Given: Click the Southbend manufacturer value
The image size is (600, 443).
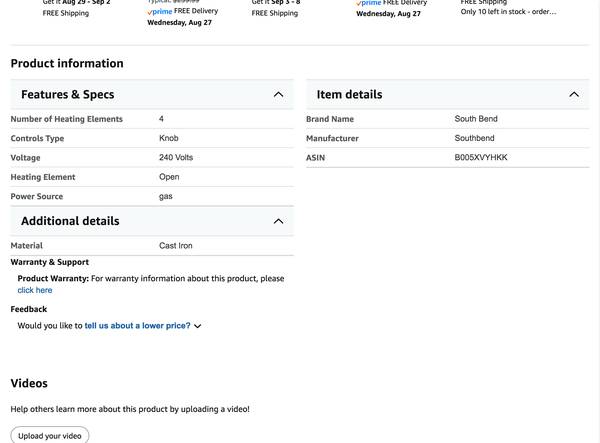Looking at the screenshot, I should [x=474, y=138].
